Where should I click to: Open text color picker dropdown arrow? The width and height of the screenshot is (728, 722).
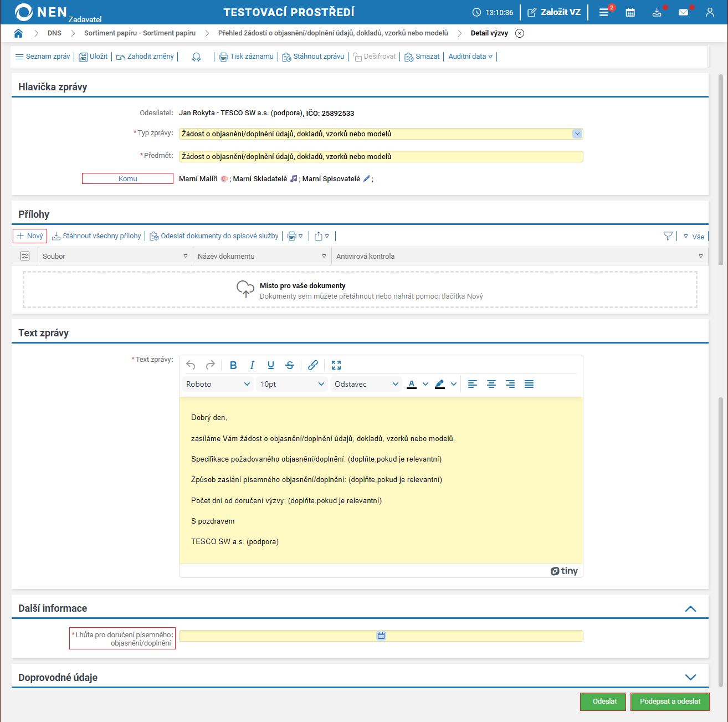coord(425,384)
